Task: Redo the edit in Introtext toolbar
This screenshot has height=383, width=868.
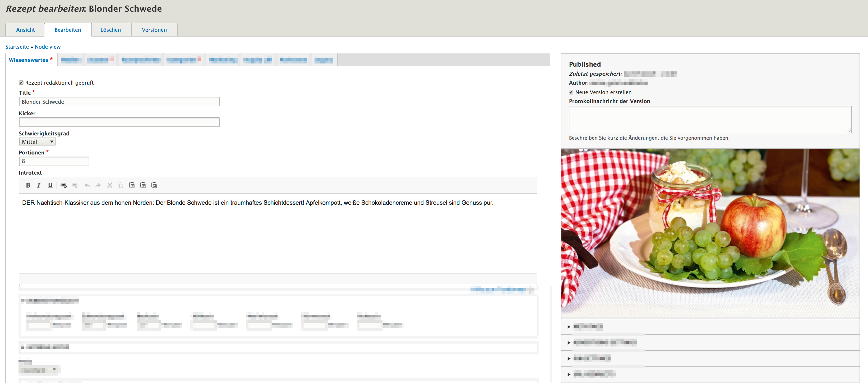Action: 98,185
